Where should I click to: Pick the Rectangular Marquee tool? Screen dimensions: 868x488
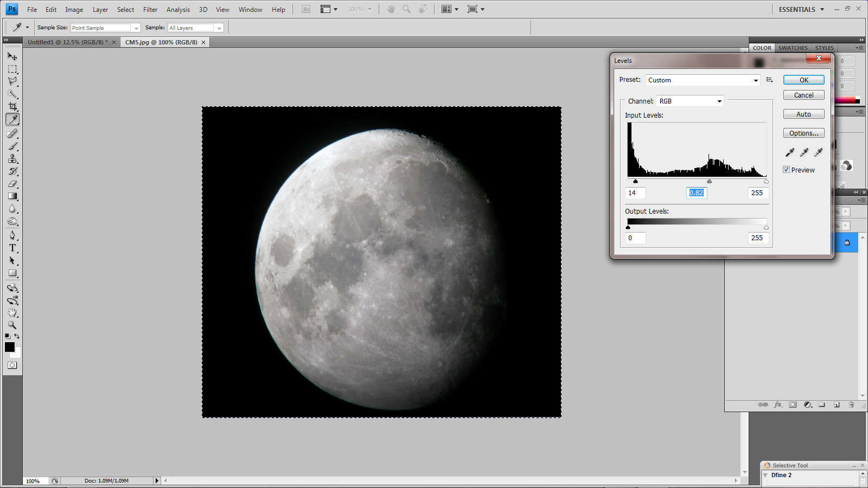tap(12, 69)
